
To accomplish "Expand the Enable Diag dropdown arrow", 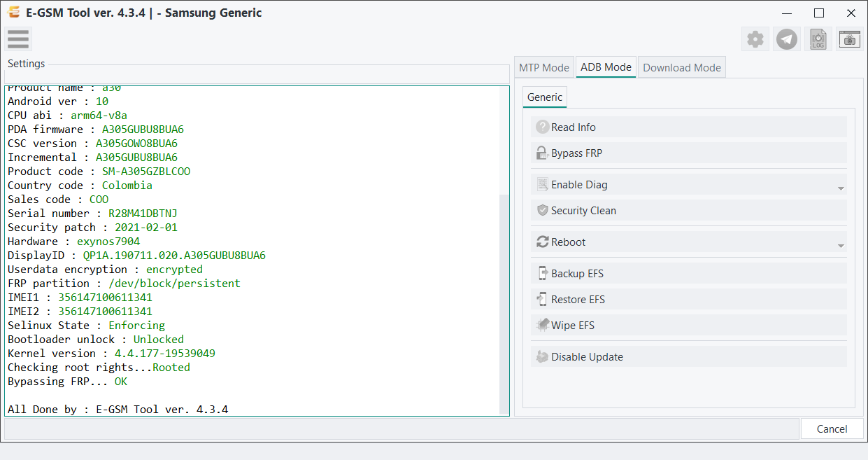I will (841, 188).
